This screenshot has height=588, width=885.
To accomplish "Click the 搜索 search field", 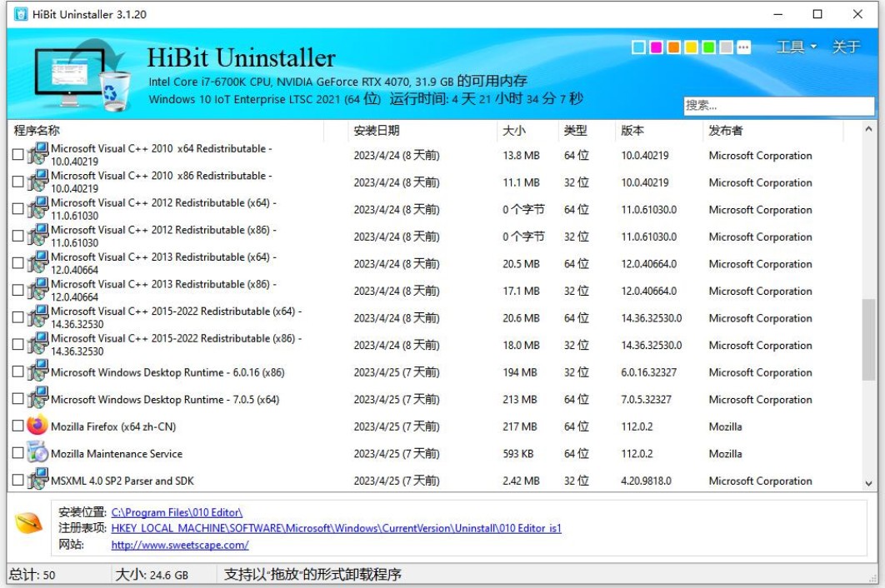I will click(779, 106).
